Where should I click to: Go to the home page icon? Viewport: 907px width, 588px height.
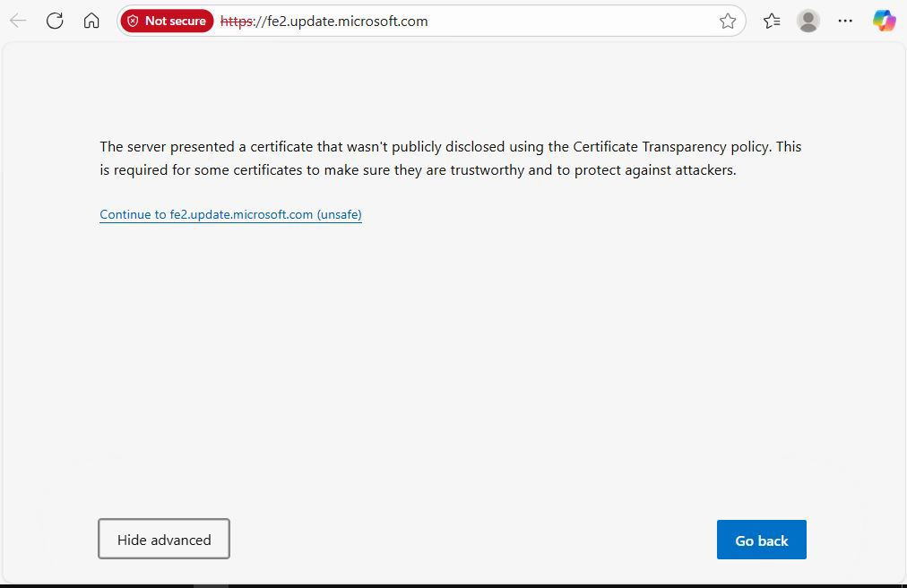pyautogui.click(x=91, y=21)
